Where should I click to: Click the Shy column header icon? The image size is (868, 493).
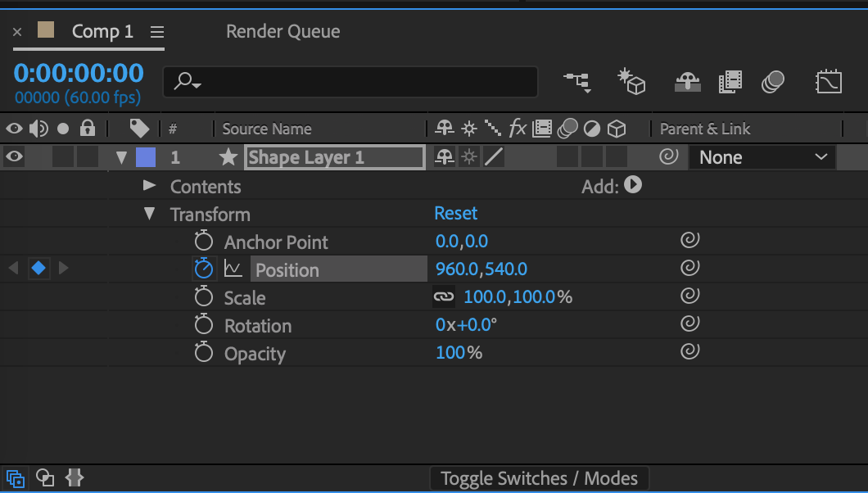pyautogui.click(x=445, y=129)
